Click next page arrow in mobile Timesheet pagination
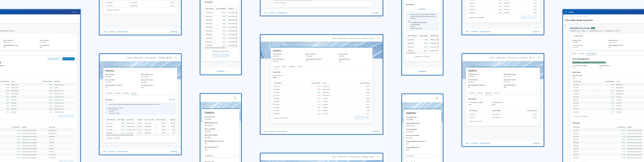Viewport: 644px width, 162px height. pyautogui.click(x=223, y=55)
